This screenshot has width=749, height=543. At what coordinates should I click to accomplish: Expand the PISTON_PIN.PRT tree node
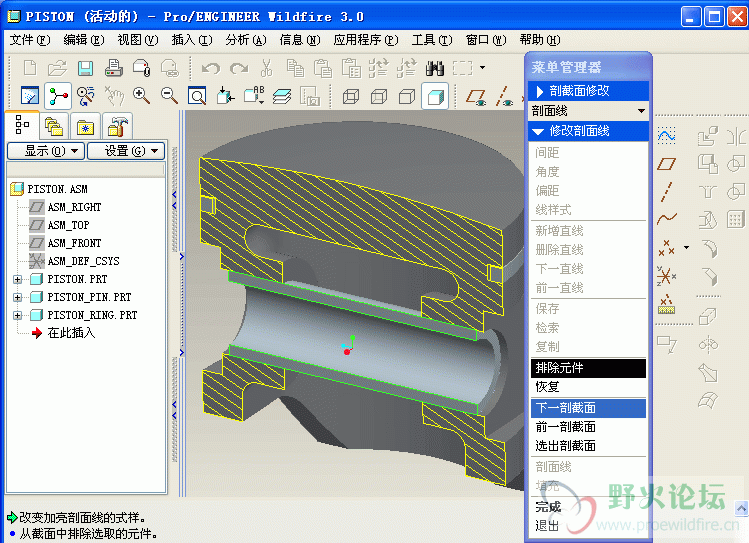point(18,298)
